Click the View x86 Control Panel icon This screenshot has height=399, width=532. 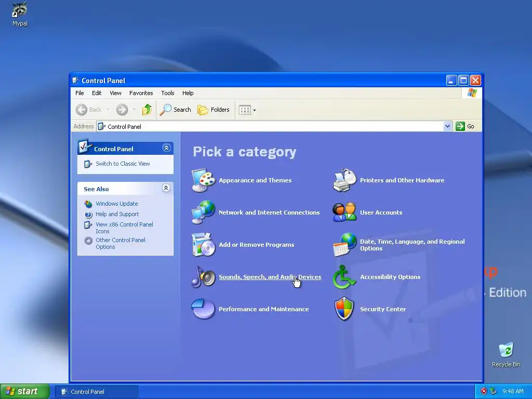(88, 225)
